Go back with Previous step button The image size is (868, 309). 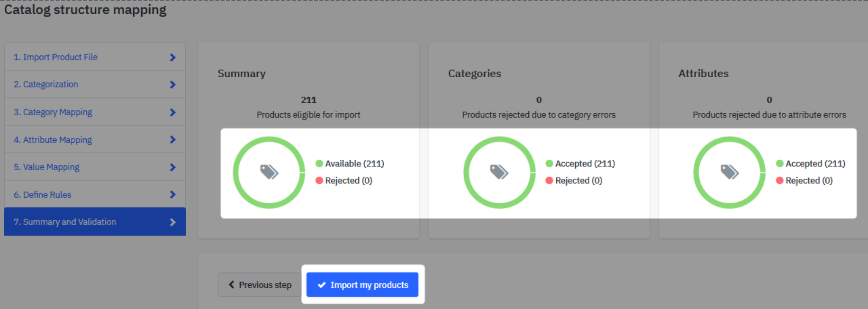coord(260,285)
